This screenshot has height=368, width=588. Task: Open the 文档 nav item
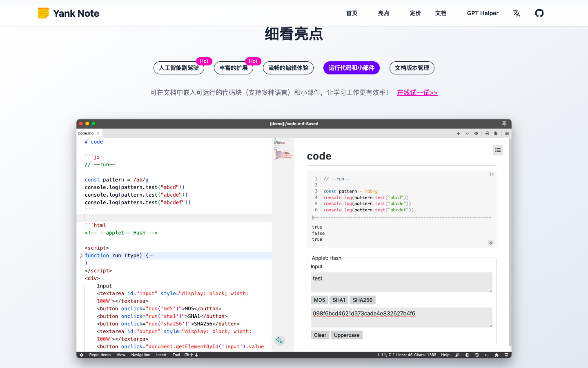441,13
